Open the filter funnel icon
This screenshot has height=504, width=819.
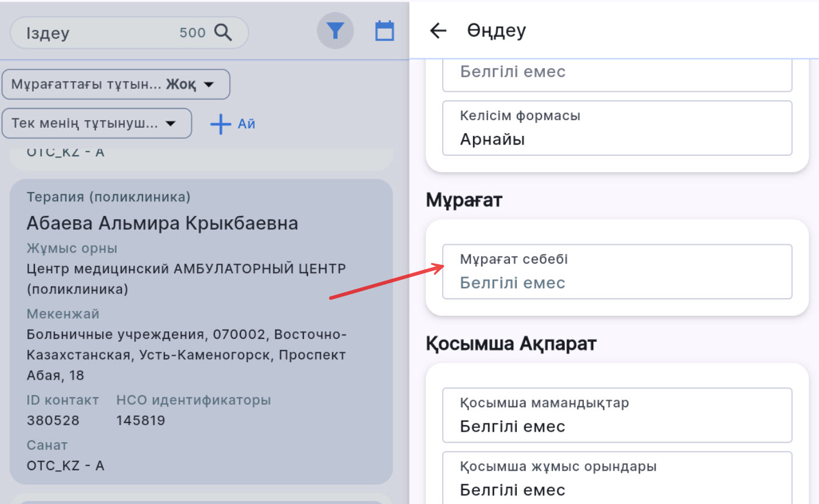pyautogui.click(x=335, y=31)
